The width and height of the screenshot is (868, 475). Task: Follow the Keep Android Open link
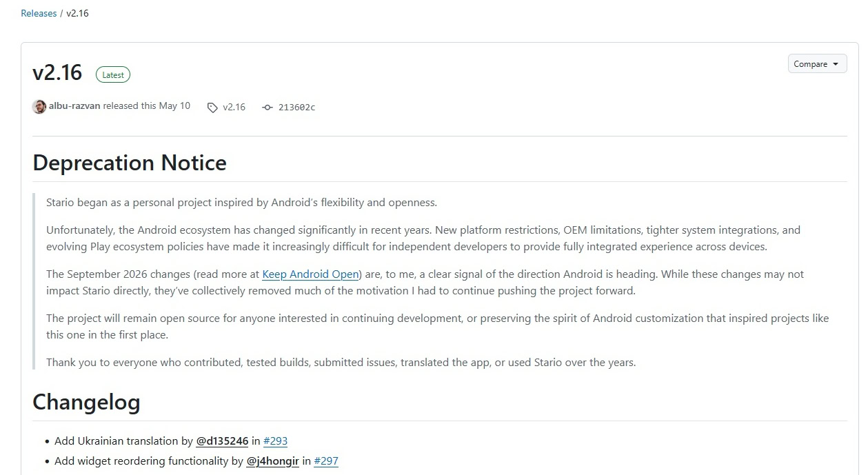click(310, 274)
